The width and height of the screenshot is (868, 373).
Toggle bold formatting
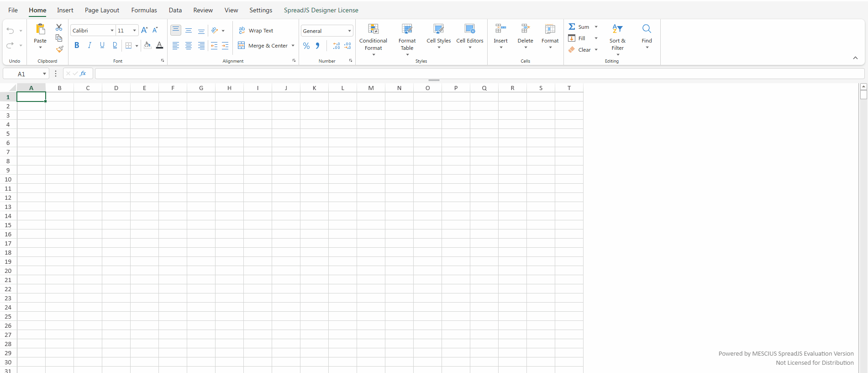coord(77,45)
